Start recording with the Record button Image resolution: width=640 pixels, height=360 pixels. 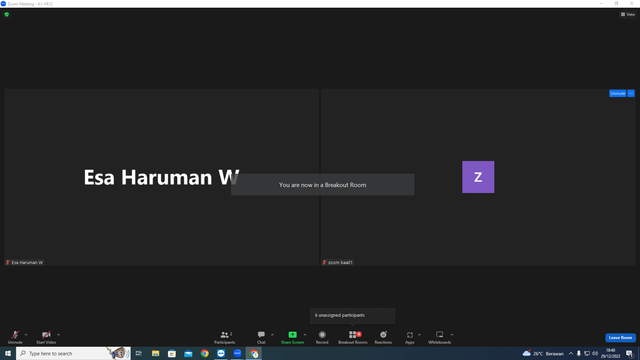coord(322,337)
